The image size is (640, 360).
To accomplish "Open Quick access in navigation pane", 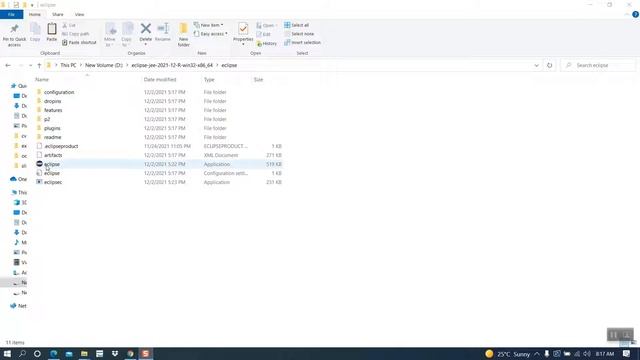I will pos(18,86).
